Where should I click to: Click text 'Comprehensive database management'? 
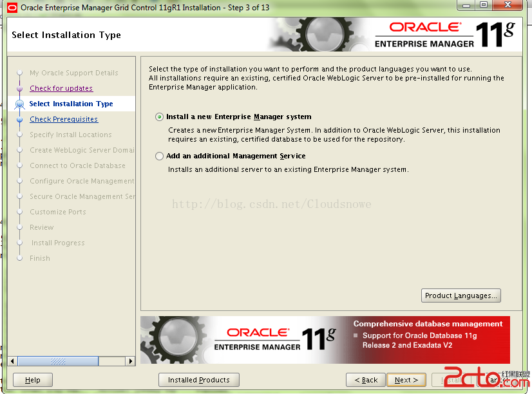[428, 324]
